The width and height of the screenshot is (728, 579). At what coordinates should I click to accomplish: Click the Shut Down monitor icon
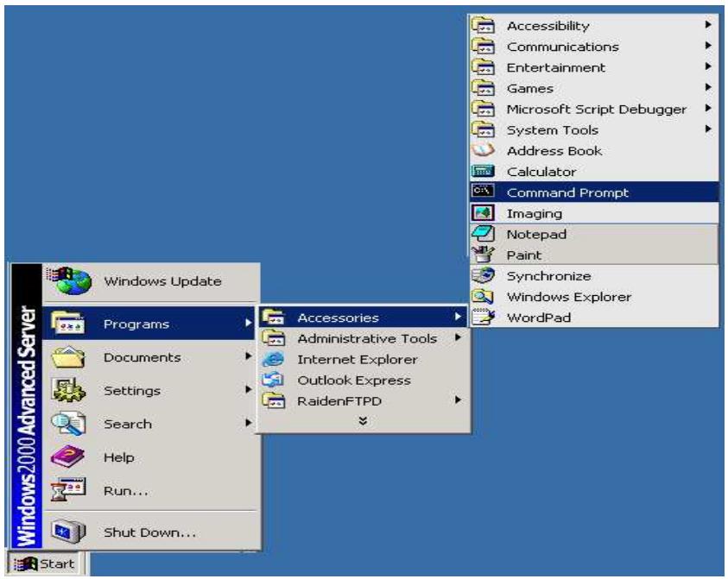68,532
